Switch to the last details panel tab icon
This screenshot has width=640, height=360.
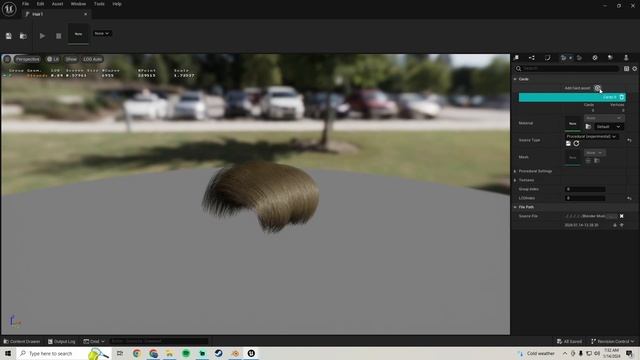626,58
